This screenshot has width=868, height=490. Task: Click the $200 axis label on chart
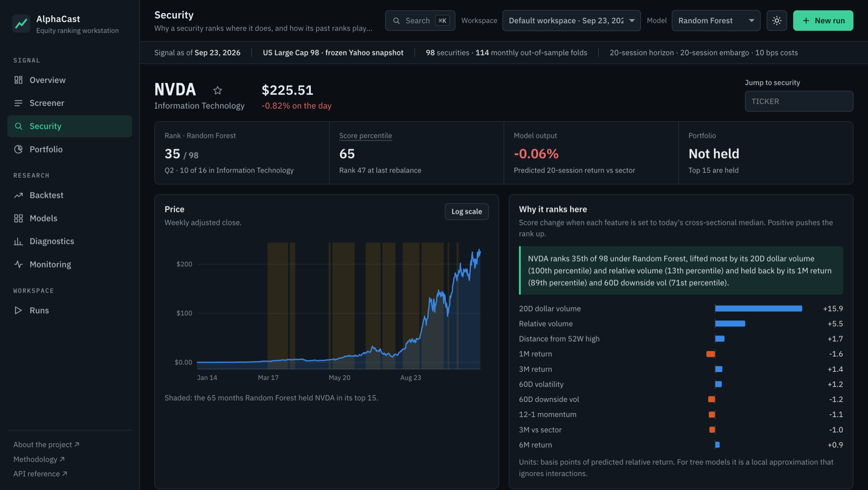(184, 264)
